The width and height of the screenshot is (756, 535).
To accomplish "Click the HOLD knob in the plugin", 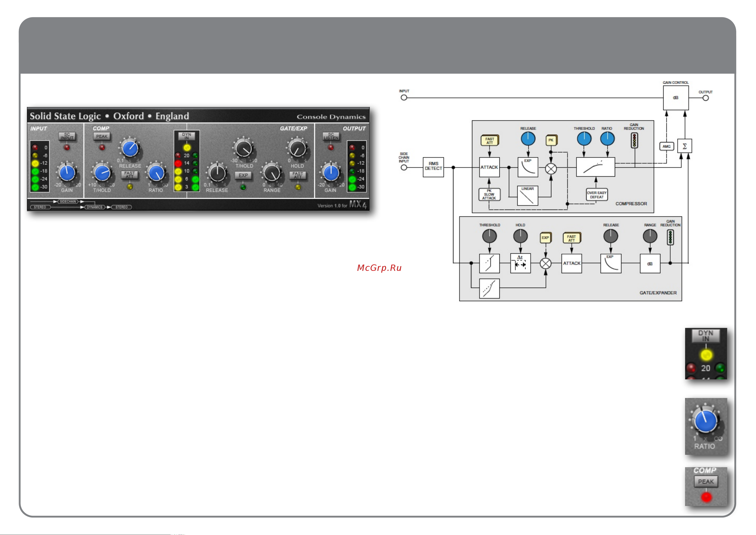I will point(298,148).
